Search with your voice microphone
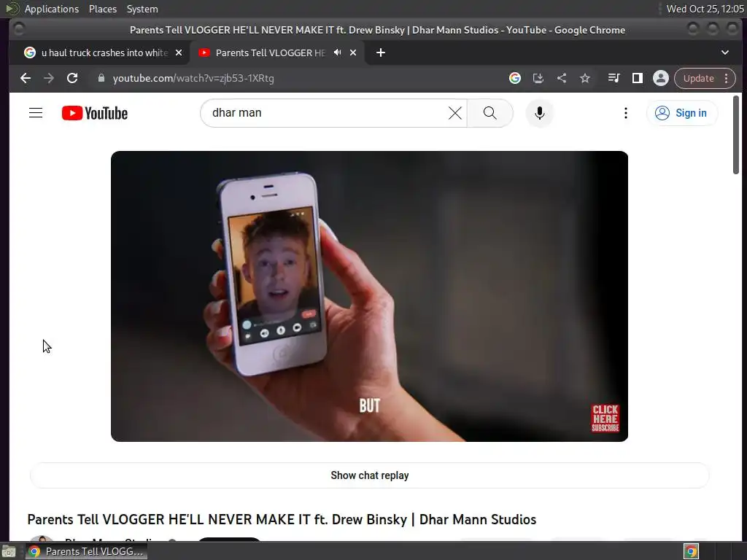The height and width of the screenshot is (560, 747). pyautogui.click(x=539, y=113)
